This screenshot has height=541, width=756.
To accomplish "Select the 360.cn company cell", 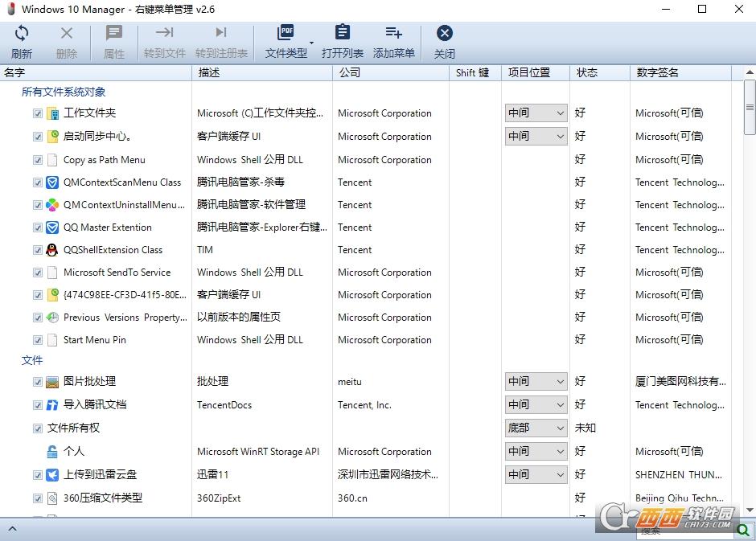I will coord(352,498).
